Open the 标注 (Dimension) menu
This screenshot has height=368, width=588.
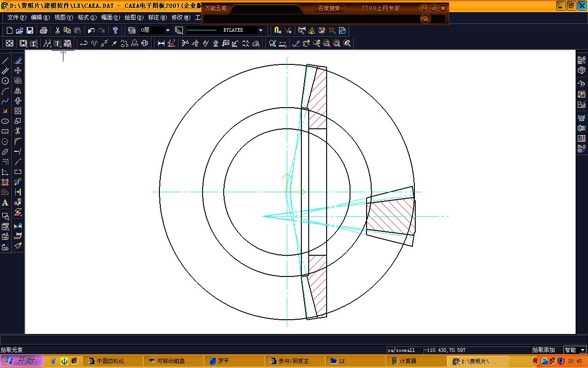click(157, 17)
